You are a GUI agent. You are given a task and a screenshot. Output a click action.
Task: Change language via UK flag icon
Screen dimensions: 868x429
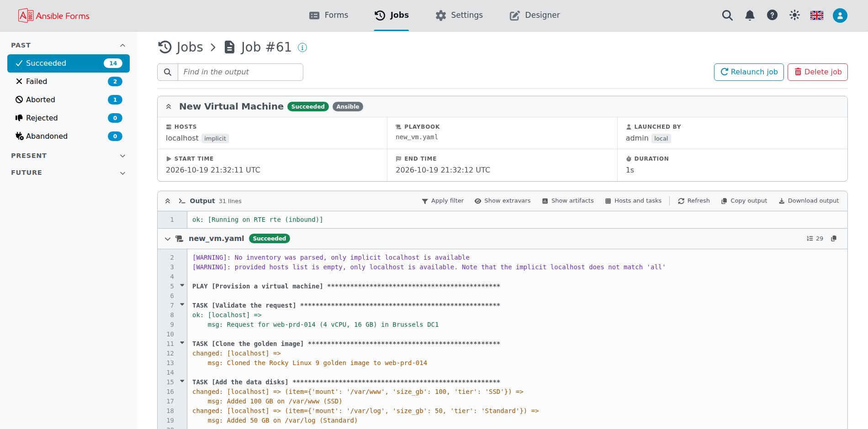tap(817, 16)
